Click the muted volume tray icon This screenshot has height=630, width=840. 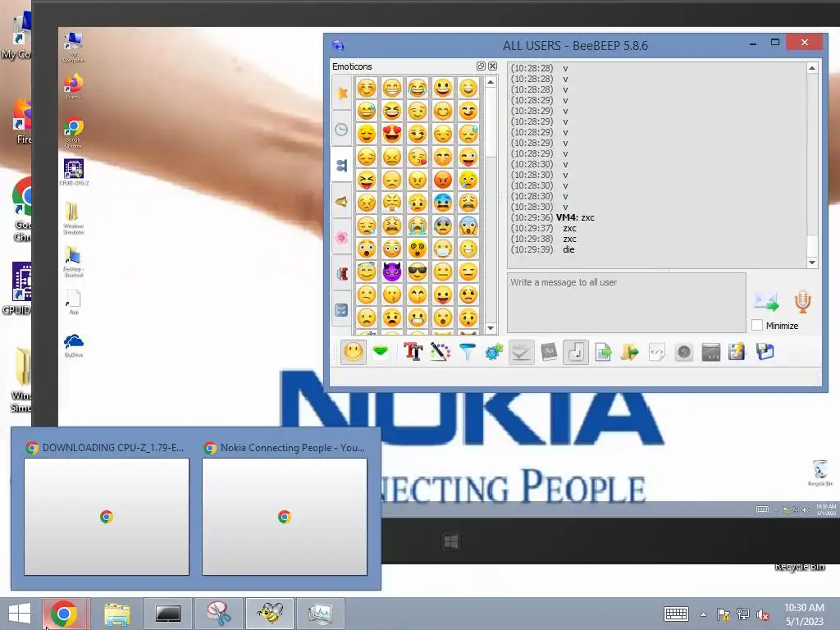coord(763,614)
